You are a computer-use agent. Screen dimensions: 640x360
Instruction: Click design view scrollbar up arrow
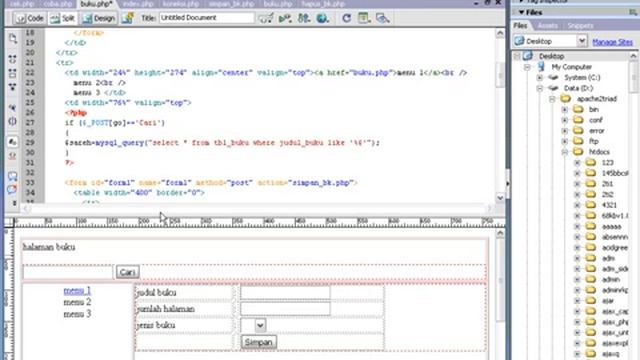click(x=500, y=233)
